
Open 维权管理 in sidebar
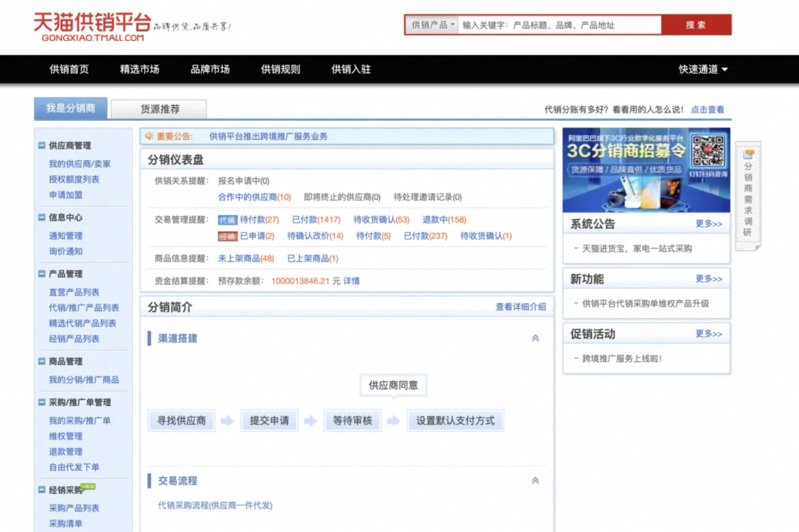[x=66, y=436]
